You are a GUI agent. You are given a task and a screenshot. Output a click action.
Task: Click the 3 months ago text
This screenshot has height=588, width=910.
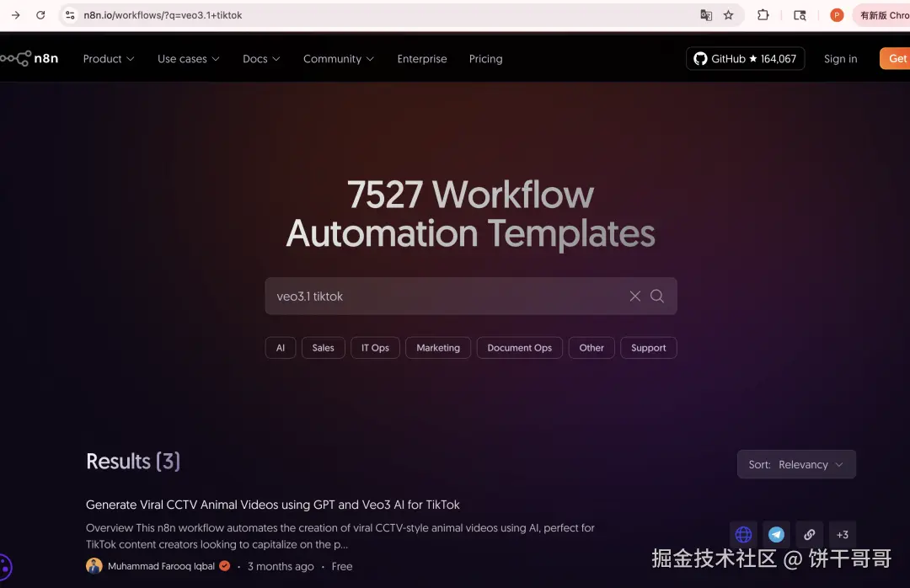[x=281, y=567]
